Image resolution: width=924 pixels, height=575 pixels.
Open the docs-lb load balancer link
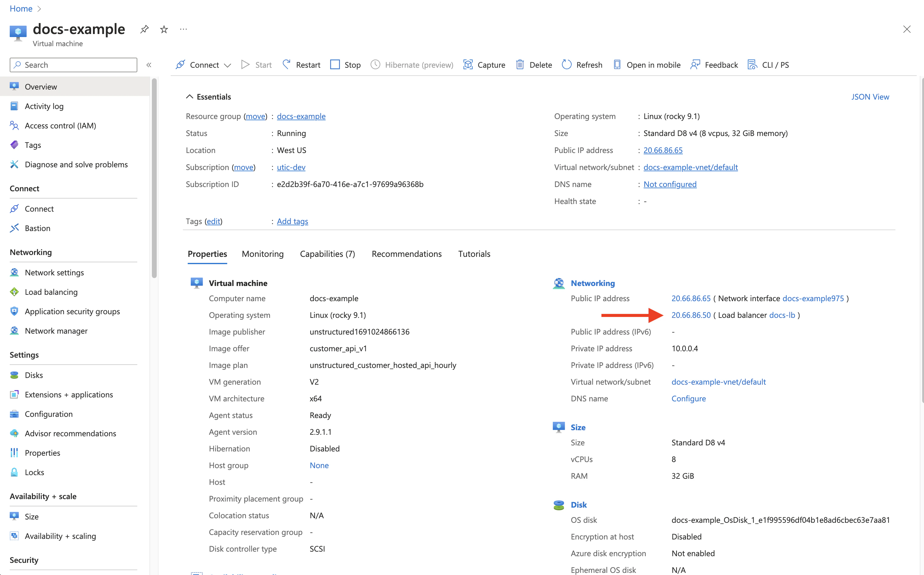(x=782, y=315)
